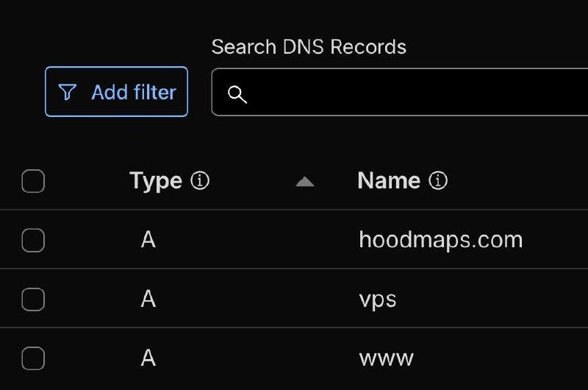Open the Name column info icon
This screenshot has height=390, width=588.
[x=438, y=180]
